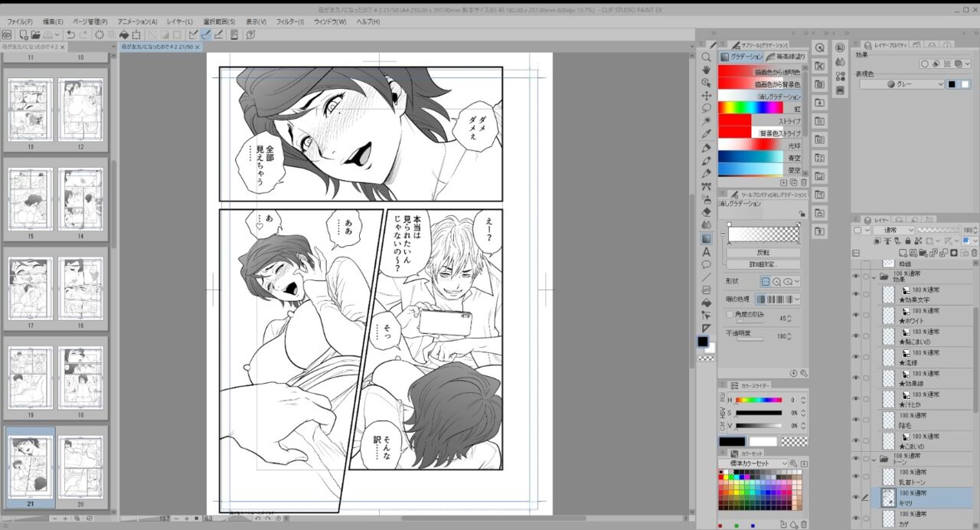The width and height of the screenshot is (980, 530).
Task: Open the ページ管理(P) menu
Action: point(90,21)
